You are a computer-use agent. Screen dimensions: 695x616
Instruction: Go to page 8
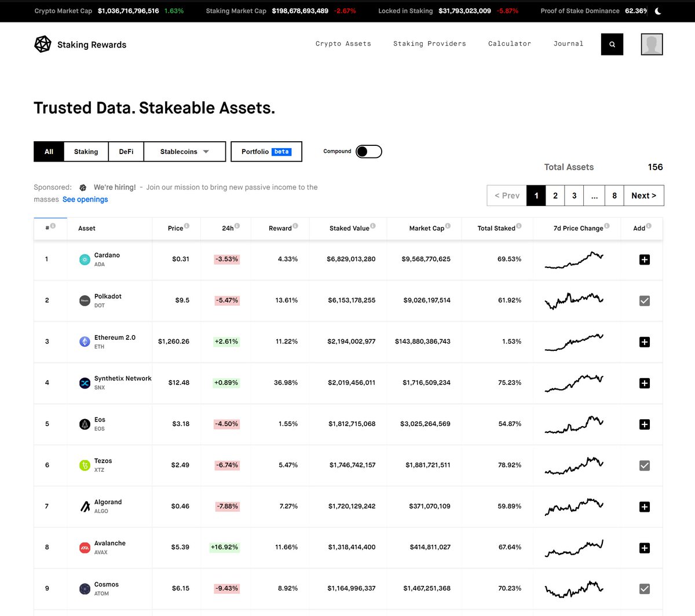tap(614, 196)
